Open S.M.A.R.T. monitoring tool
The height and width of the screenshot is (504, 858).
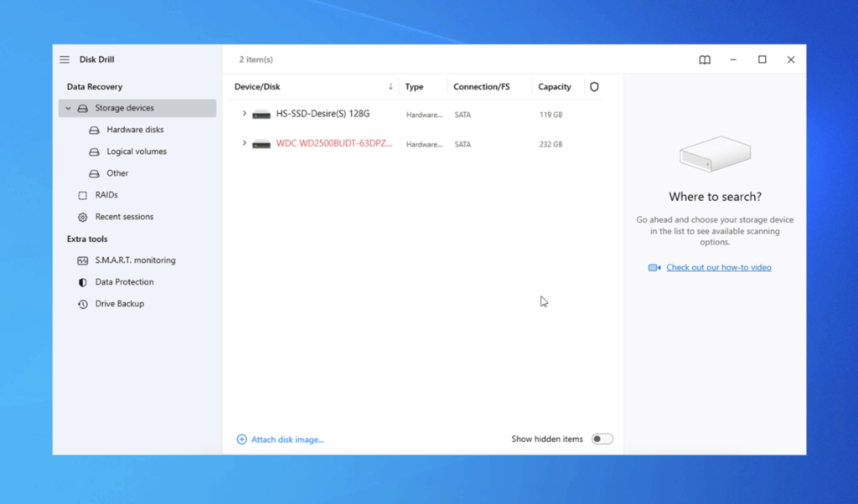click(x=134, y=260)
